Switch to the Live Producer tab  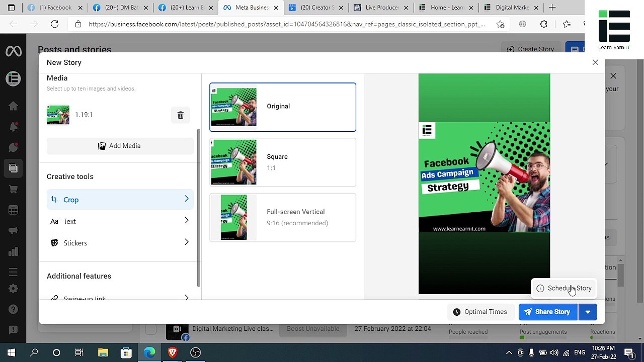[381, 8]
